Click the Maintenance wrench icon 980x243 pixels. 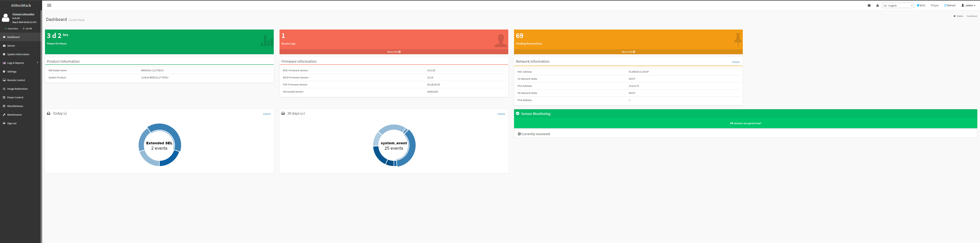pyautogui.click(x=4, y=115)
